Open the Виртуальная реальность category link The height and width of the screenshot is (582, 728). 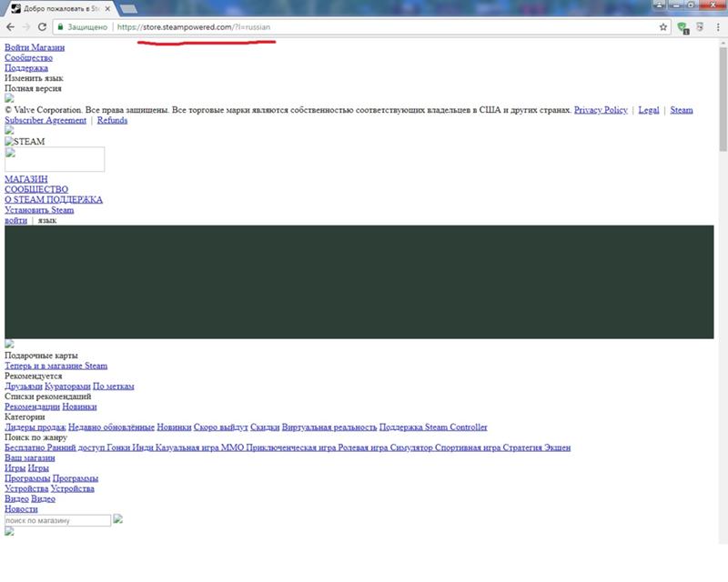tap(329, 426)
